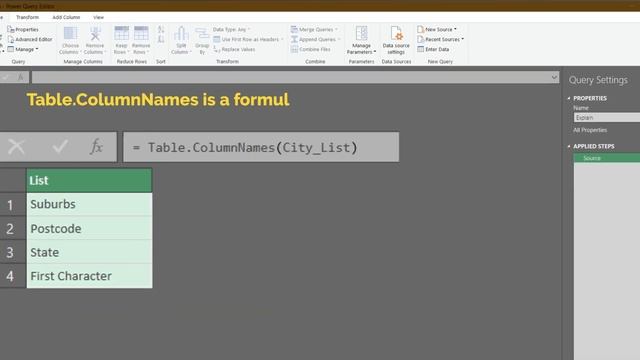Click the small formula bar at top
640x360 pixels.
pyautogui.click(x=295, y=77)
